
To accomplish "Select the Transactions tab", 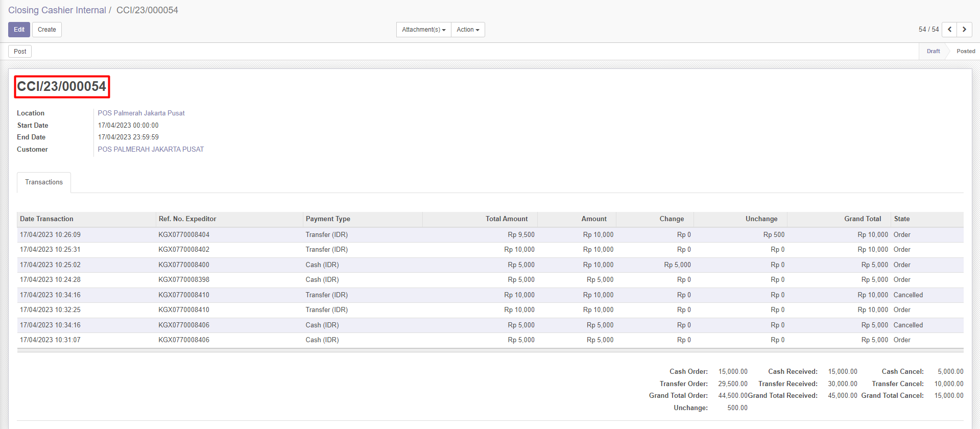I will pos(44,182).
